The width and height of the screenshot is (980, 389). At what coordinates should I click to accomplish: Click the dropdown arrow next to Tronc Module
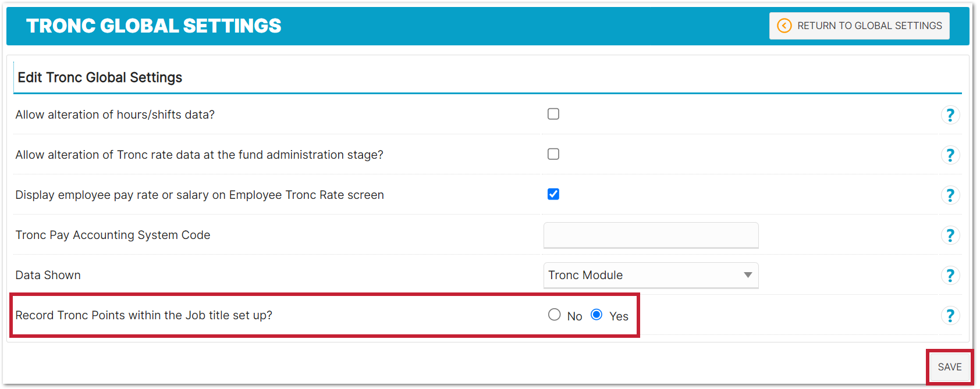pyautogui.click(x=748, y=275)
